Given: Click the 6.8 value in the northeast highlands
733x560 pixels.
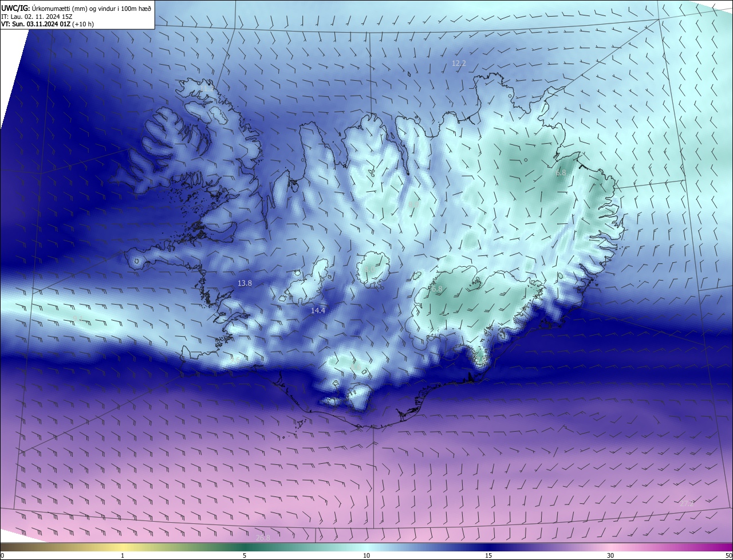Looking at the screenshot, I should point(561,172).
